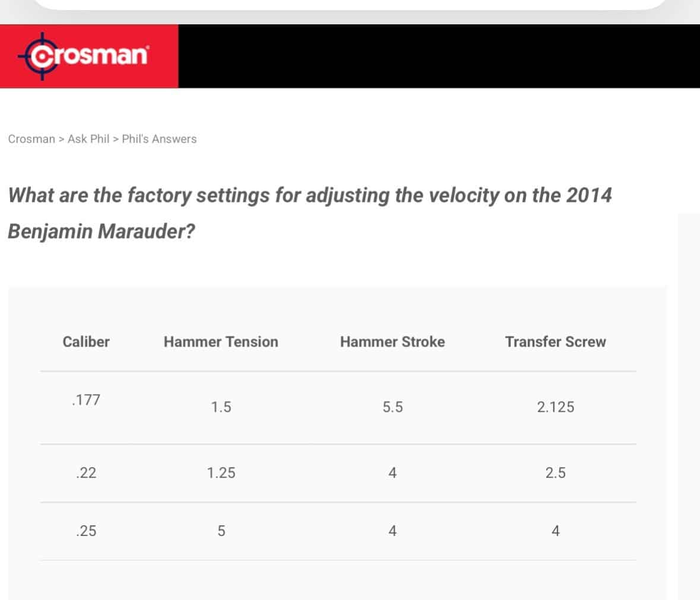Select the Caliber column header

(86, 342)
